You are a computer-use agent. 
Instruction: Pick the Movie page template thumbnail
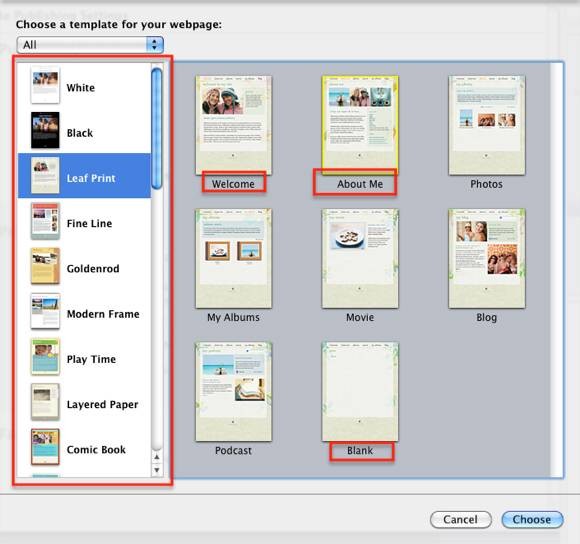coord(360,258)
